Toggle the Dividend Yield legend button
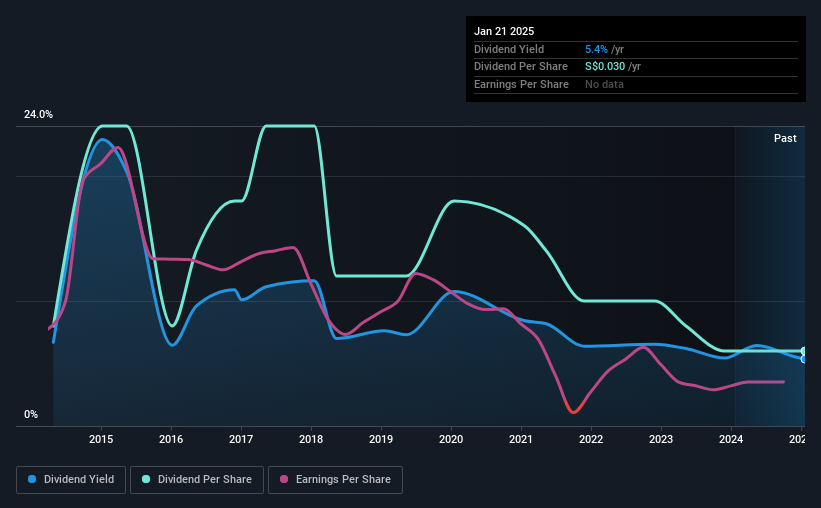Viewport: 821px width, 508px height. pos(71,480)
